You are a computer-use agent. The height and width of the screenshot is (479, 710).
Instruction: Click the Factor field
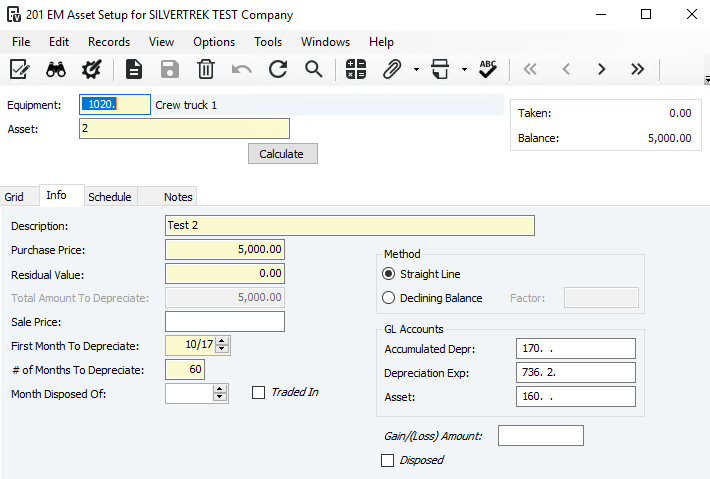[x=601, y=297]
